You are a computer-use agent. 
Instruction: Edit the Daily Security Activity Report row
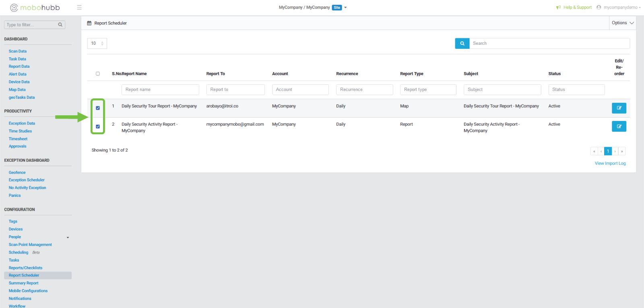pyautogui.click(x=619, y=127)
